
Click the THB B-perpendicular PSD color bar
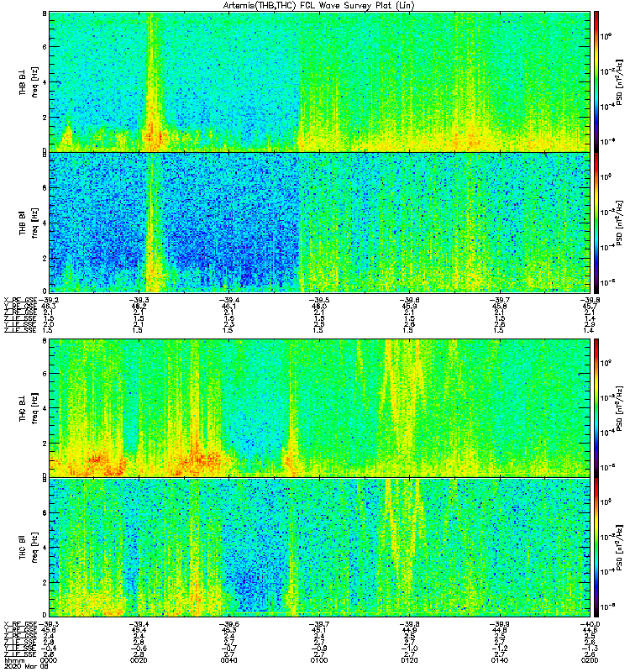tap(596, 81)
